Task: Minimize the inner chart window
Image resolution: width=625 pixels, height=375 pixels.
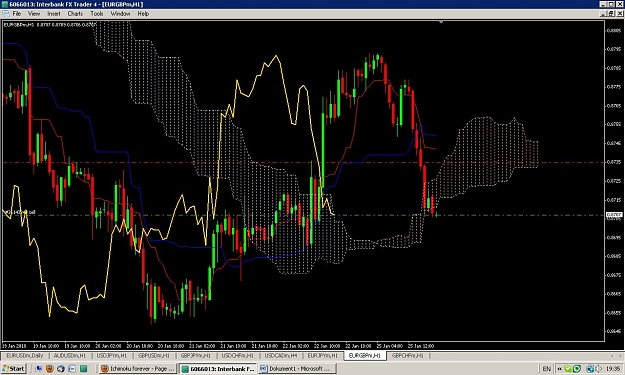Action: pyautogui.click(x=604, y=14)
